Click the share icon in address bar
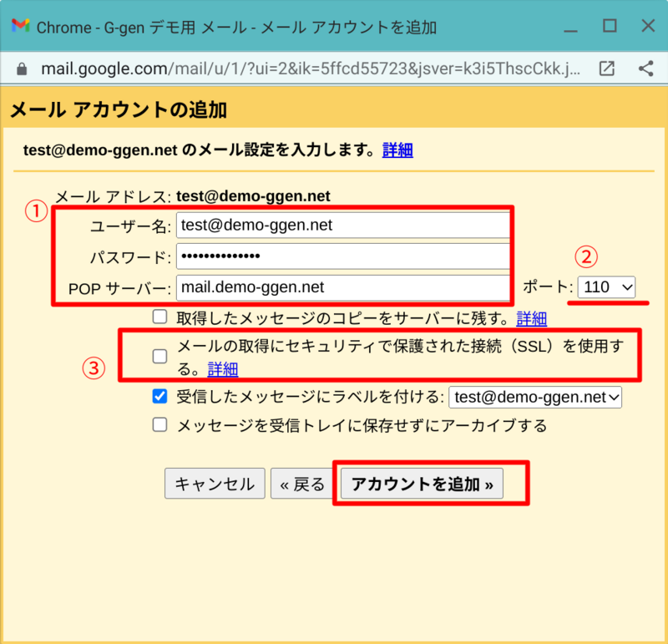Screen dimensions: 668x644 point(645,68)
